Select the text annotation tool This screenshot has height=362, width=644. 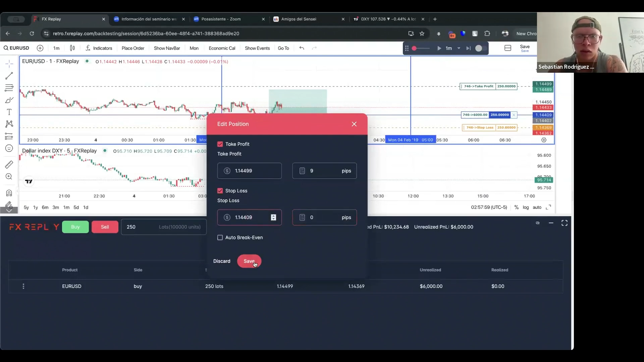pos(9,112)
